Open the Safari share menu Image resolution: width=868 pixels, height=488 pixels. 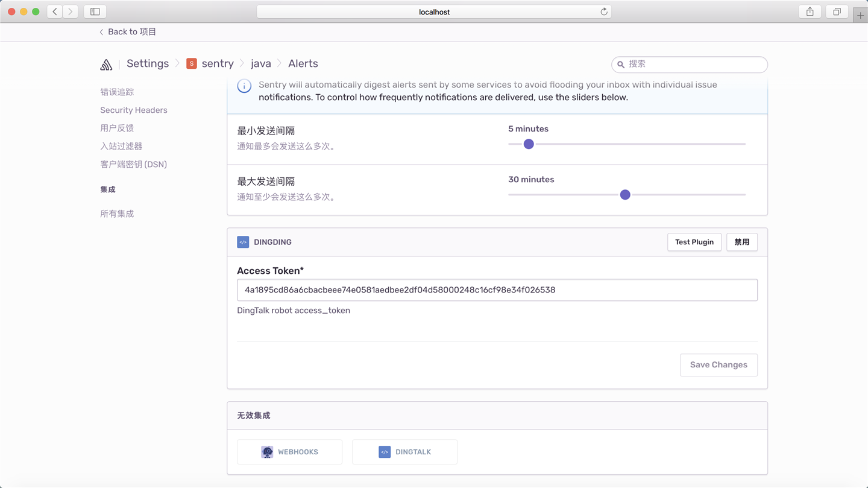(810, 11)
